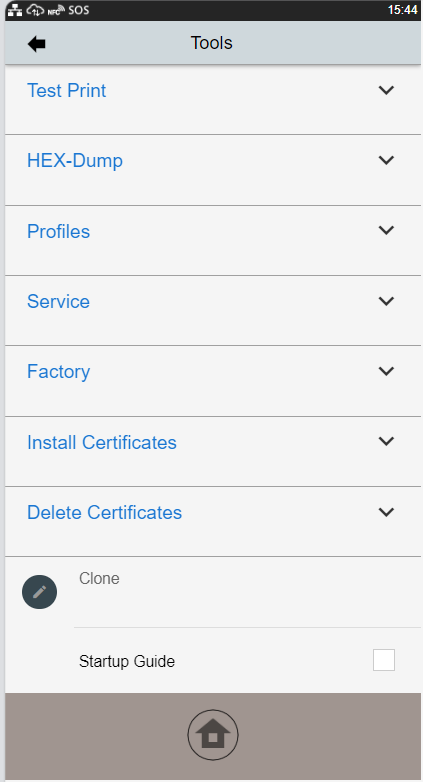
Task: Click the 15:44 clock display
Action: coord(402,10)
